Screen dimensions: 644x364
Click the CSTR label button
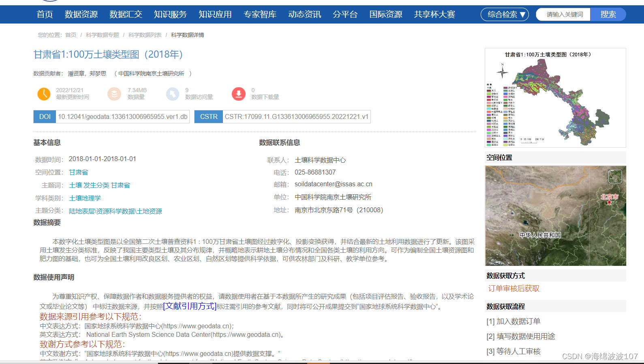209,116
